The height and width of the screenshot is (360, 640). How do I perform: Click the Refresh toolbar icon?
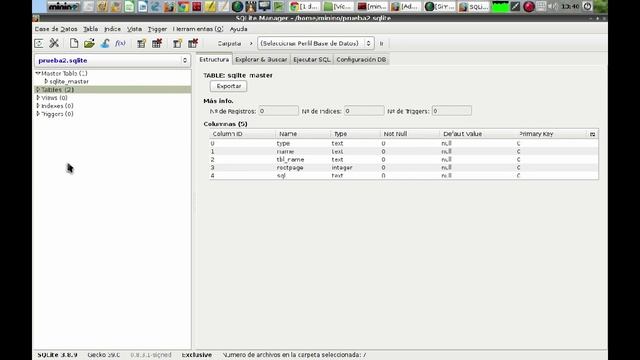(39, 43)
